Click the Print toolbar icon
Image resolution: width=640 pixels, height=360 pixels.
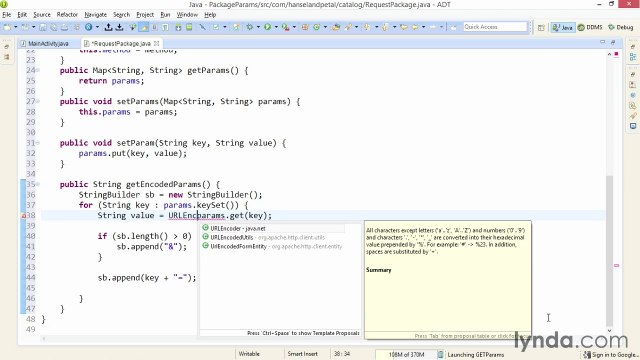point(64,27)
